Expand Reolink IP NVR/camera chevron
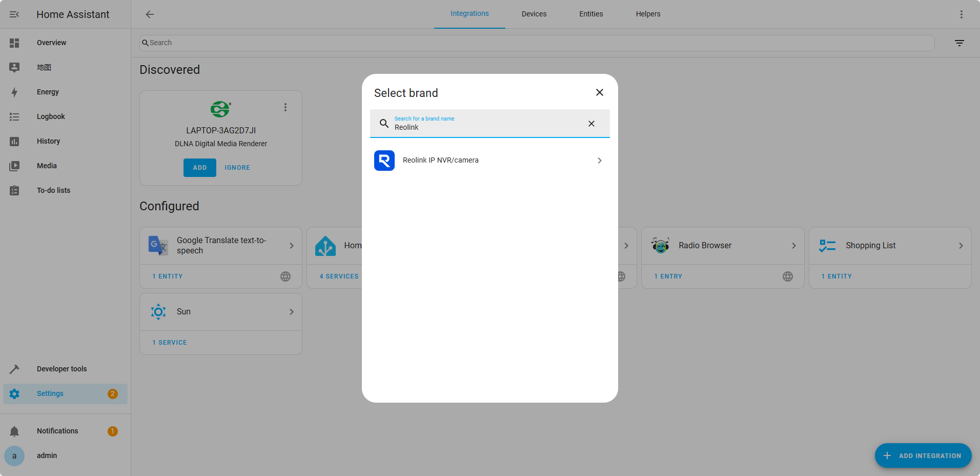The height and width of the screenshot is (476, 980). pos(600,161)
